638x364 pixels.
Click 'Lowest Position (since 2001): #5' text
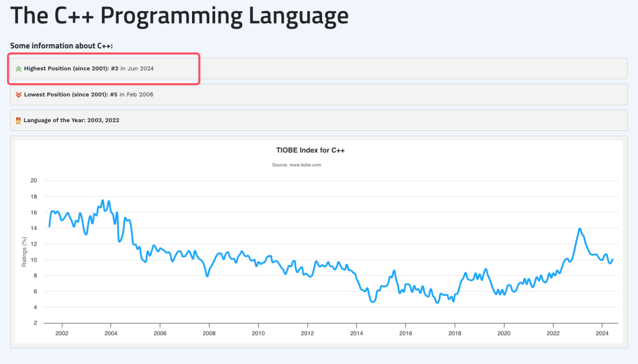[x=70, y=94]
